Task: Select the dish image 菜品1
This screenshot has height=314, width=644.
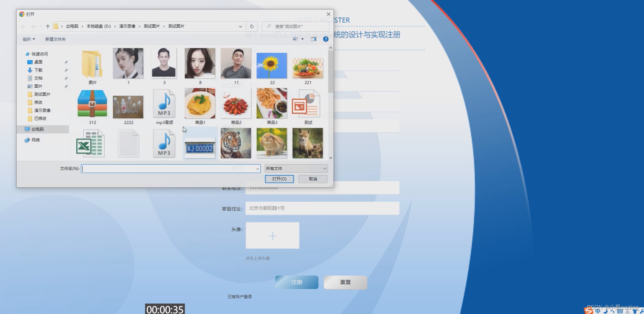Action: (x=200, y=103)
